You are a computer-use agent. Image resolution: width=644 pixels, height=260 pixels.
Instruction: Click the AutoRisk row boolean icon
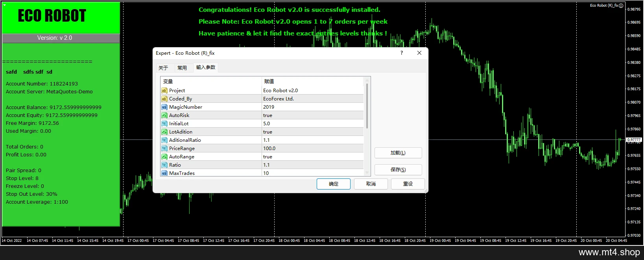click(164, 115)
